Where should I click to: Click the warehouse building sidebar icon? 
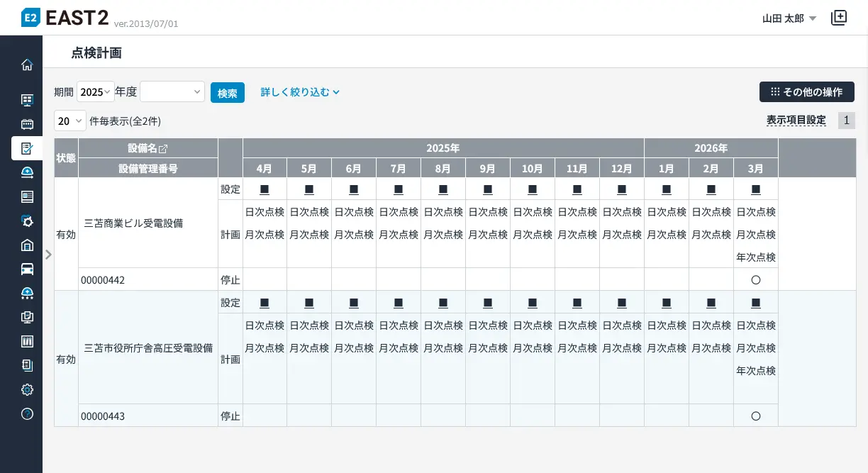point(27,245)
